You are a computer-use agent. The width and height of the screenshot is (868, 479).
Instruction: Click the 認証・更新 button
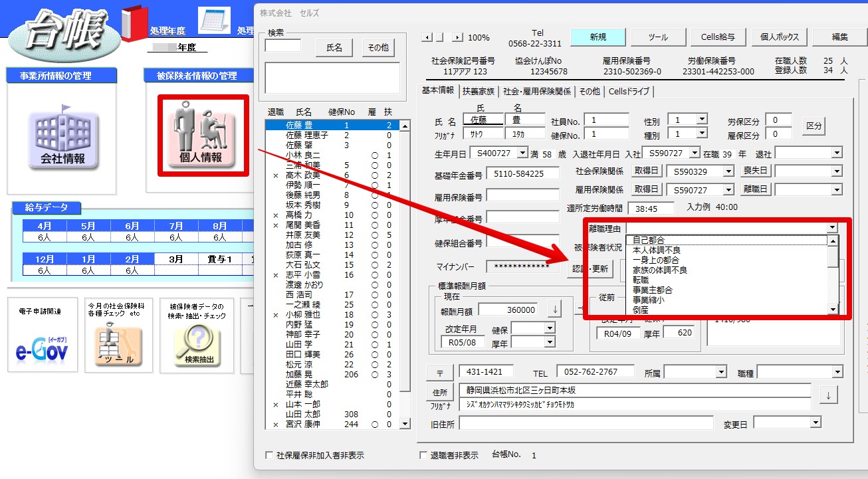click(x=590, y=269)
